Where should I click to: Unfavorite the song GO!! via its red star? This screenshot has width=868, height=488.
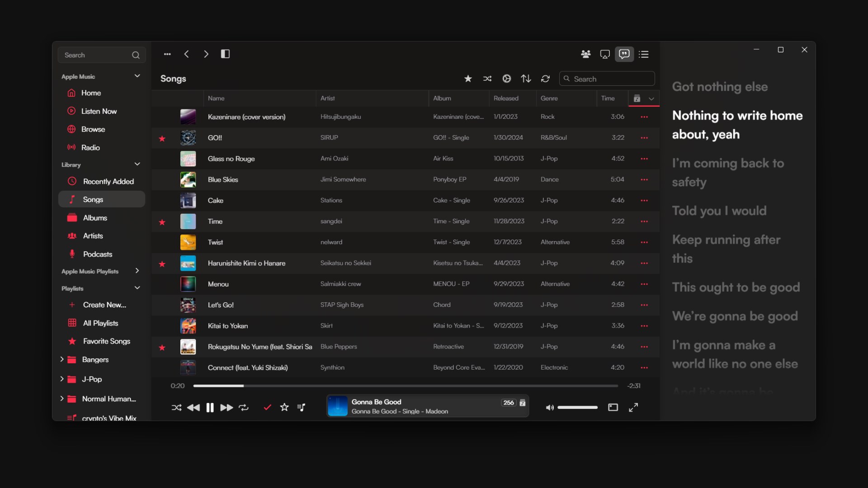click(x=162, y=139)
